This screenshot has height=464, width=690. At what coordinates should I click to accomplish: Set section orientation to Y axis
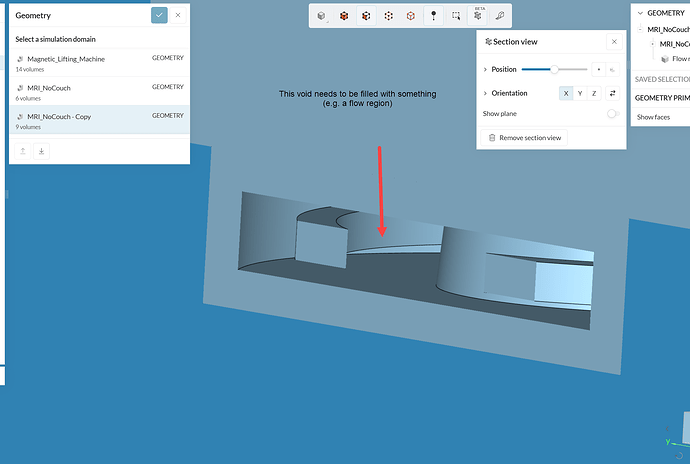(x=580, y=93)
